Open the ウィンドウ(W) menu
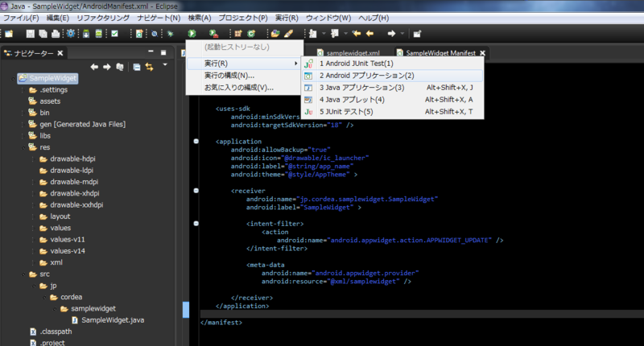This screenshot has width=644, height=346. (328, 18)
